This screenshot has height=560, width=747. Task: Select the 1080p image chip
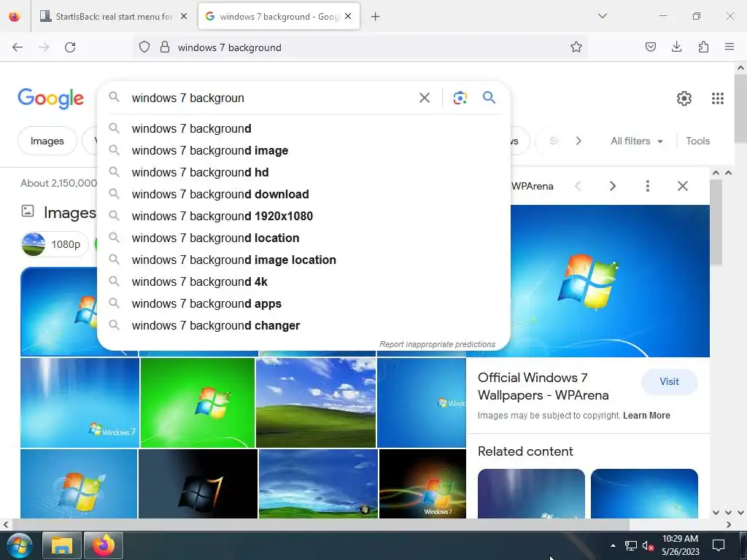pyautogui.click(x=55, y=244)
